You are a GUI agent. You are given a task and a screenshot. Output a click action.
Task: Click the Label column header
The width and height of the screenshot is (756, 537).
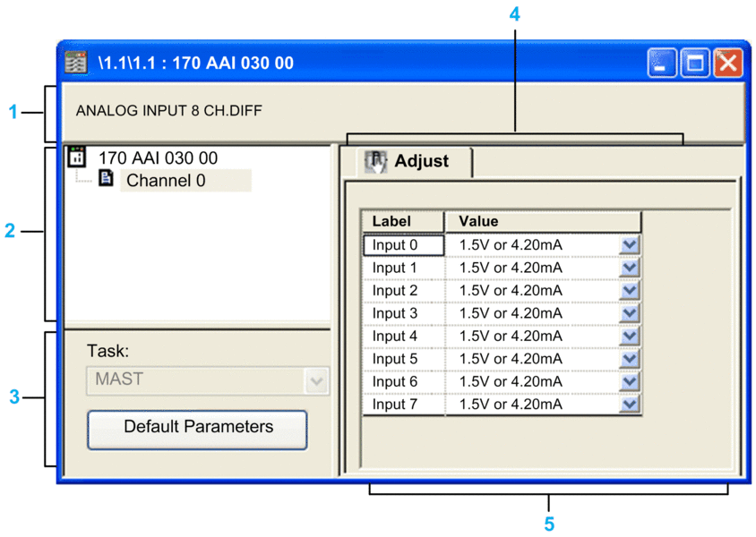[403, 222]
